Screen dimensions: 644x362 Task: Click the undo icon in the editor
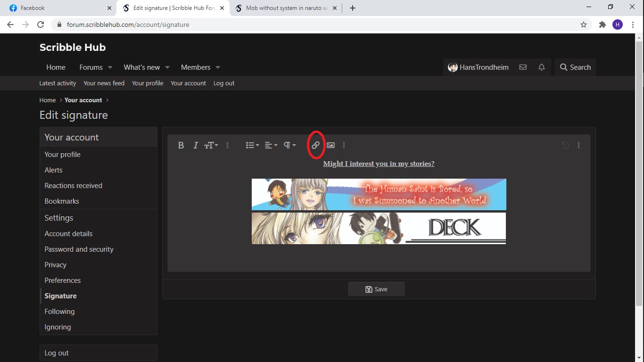565,145
